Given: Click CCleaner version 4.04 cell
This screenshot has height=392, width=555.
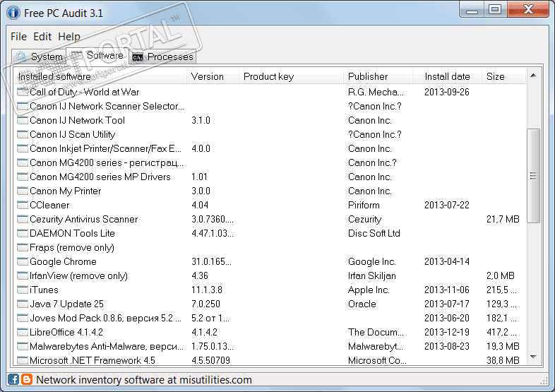Looking at the screenshot, I should click(200, 205).
